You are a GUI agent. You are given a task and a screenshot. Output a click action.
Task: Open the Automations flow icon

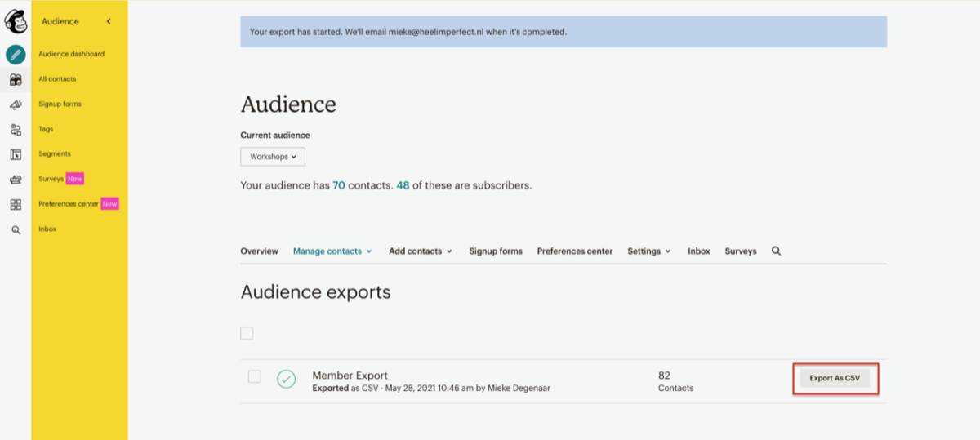(x=16, y=129)
